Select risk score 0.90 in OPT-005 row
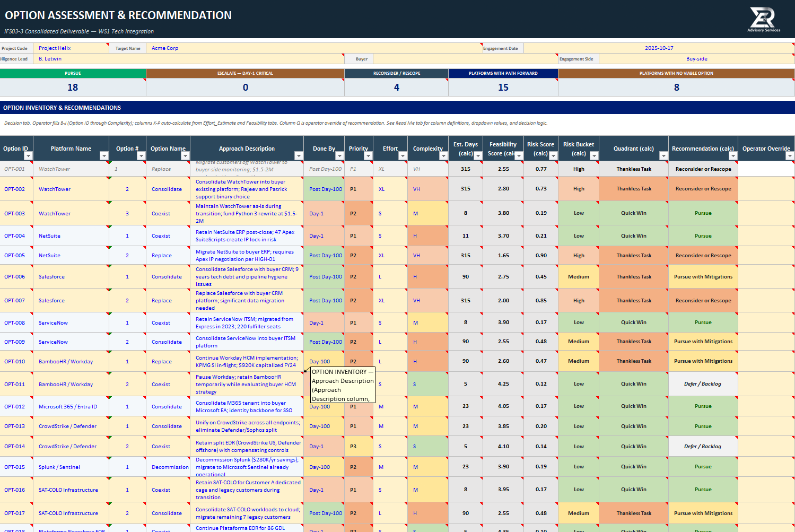Viewport: 795px width, 532px height. coord(540,255)
